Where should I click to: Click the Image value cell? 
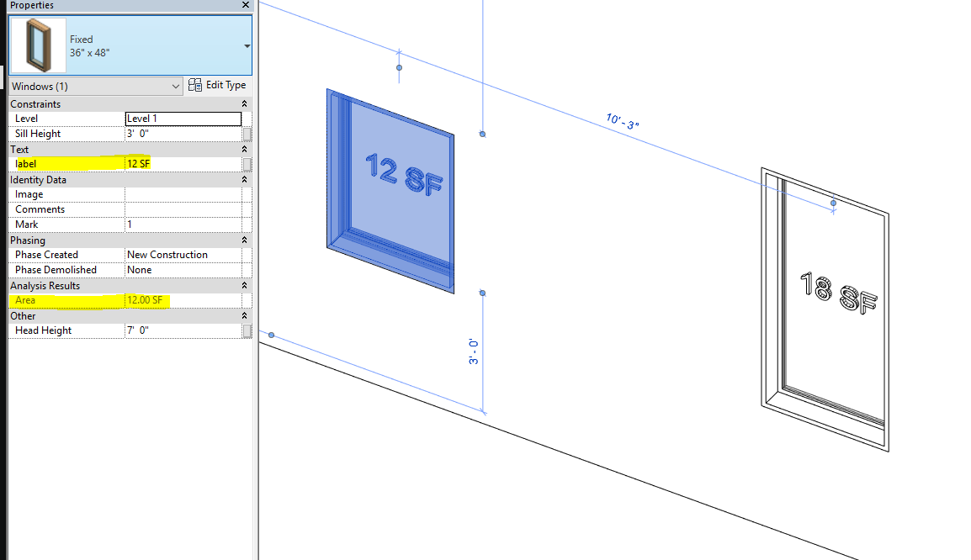[183, 194]
